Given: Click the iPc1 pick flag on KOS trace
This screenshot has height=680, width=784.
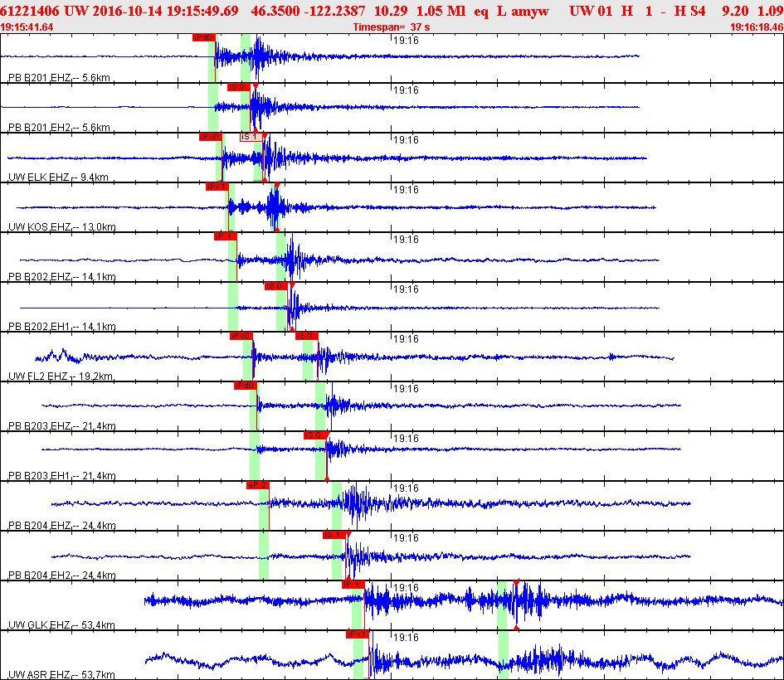Looking at the screenshot, I should 217,187.
